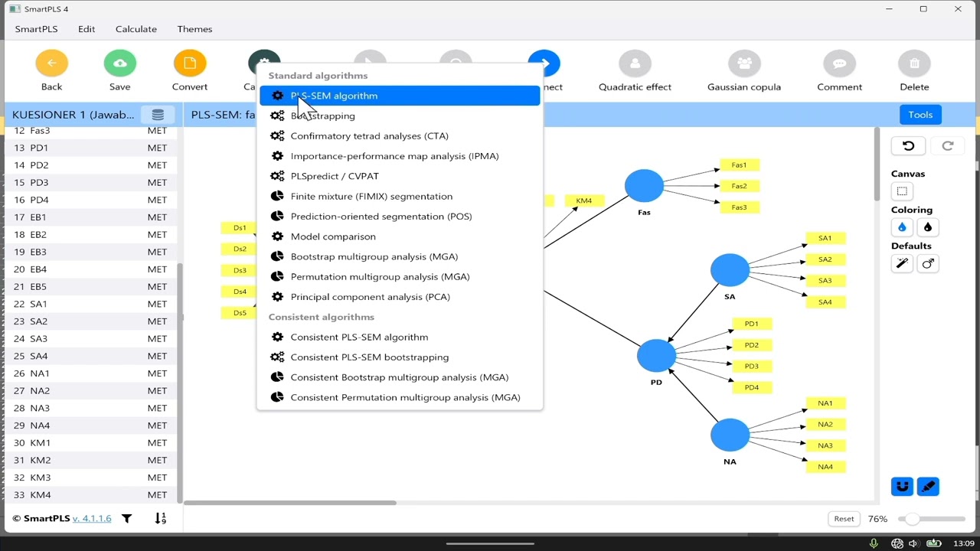This screenshot has height=551, width=980.
Task: Click the redo arrow in Tools panel
Action: click(947, 146)
